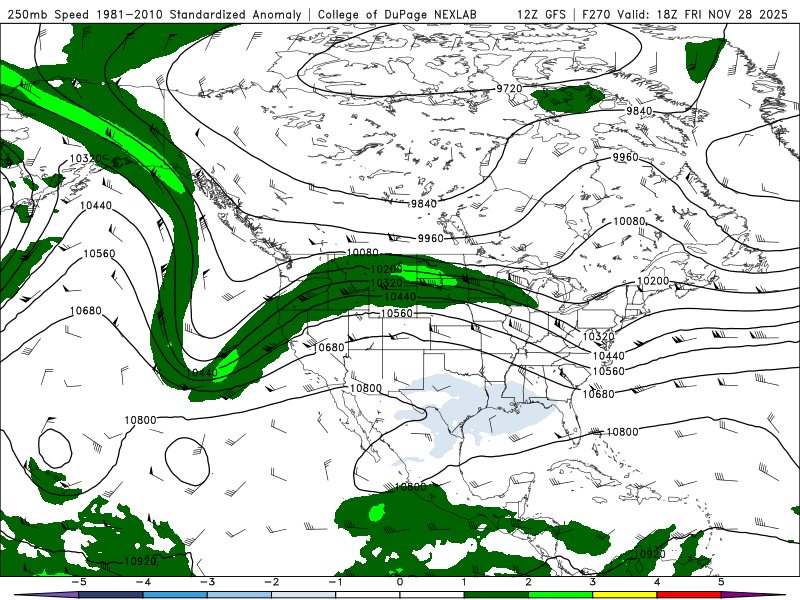800x600 pixels.
Task: Click the 'F270 Valid: 18Z FRI NOV 28 2025' timestamp
Action: [x=685, y=14]
